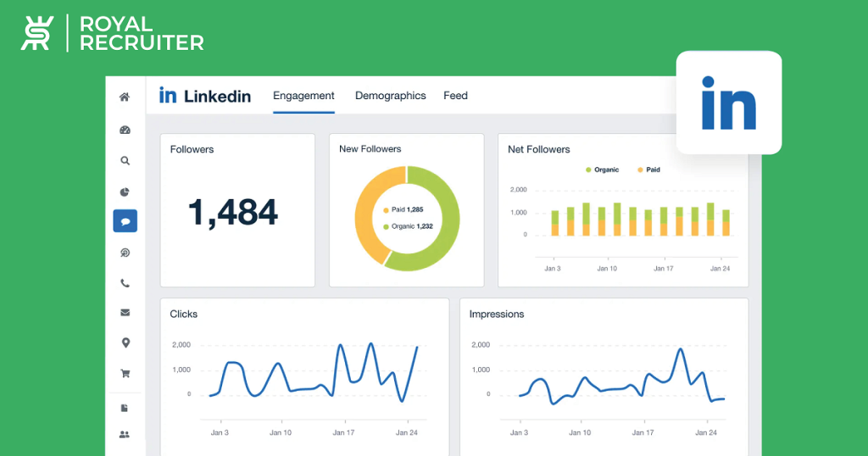
Task: Switch to the Demographics tab
Action: [x=390, y=96]
